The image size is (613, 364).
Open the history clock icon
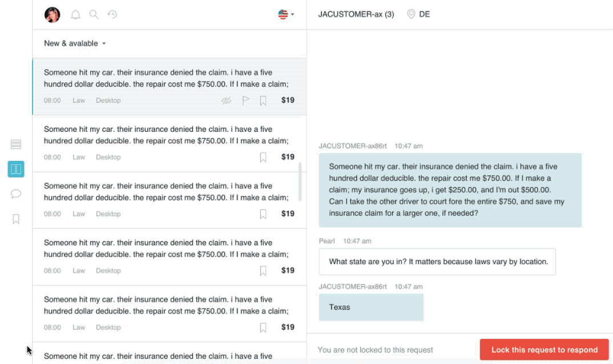coord(112,15)
